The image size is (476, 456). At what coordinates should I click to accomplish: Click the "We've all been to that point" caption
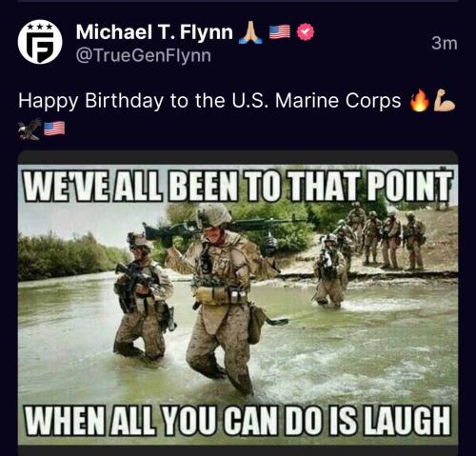(238, 186)
